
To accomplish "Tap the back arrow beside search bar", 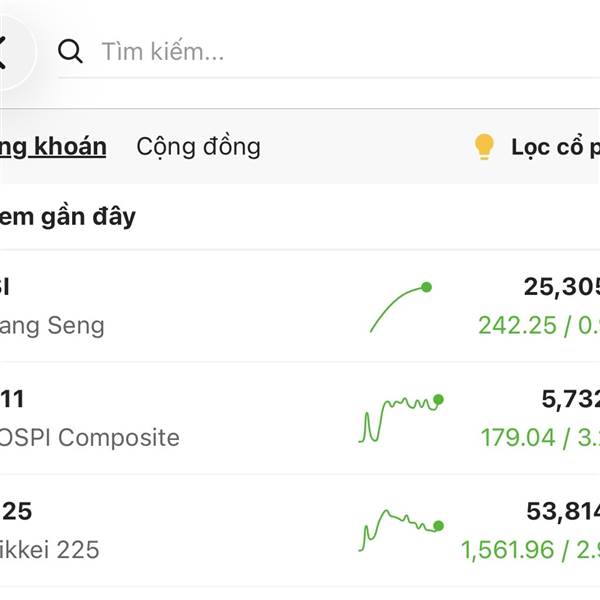I will 8,50.
